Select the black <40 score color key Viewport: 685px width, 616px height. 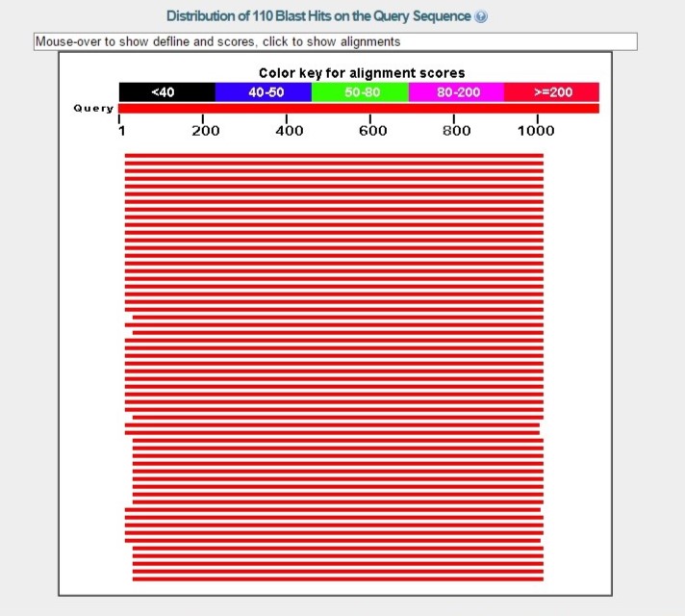point(166,92)
